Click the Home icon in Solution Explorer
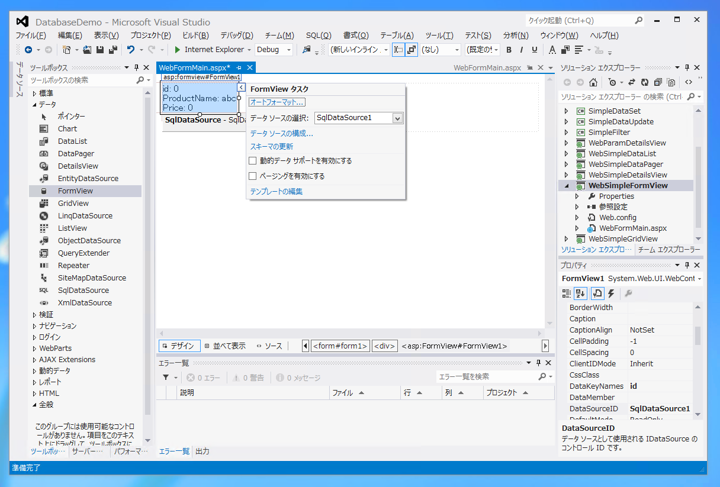Image resolution: width=720 pixels, height=487 pixels. pos(593,82)
